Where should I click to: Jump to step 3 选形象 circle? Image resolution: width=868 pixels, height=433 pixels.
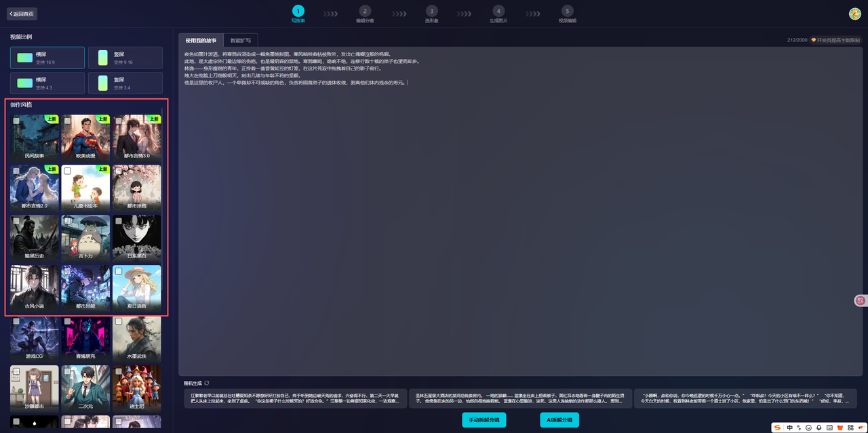431,11
